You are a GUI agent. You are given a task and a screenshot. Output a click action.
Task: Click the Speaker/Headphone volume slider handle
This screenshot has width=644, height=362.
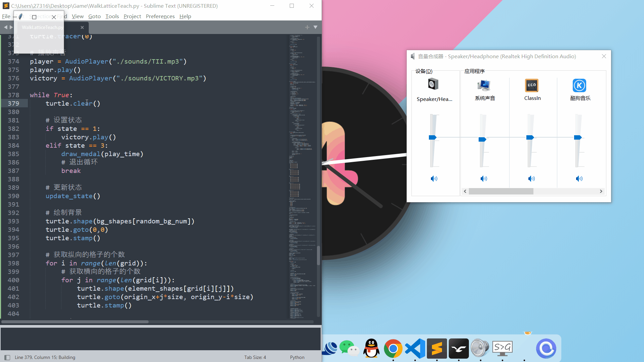click(x=433, y=137)
